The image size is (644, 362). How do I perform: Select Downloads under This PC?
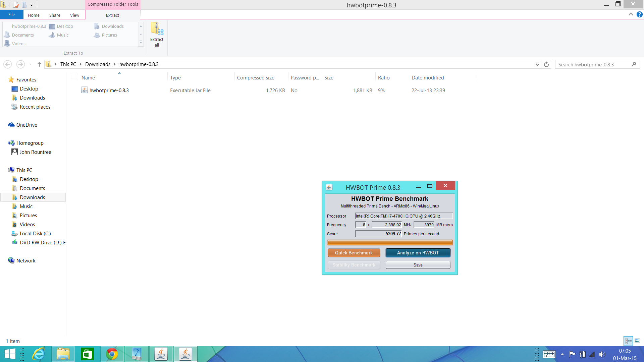[x=32, y=197]
